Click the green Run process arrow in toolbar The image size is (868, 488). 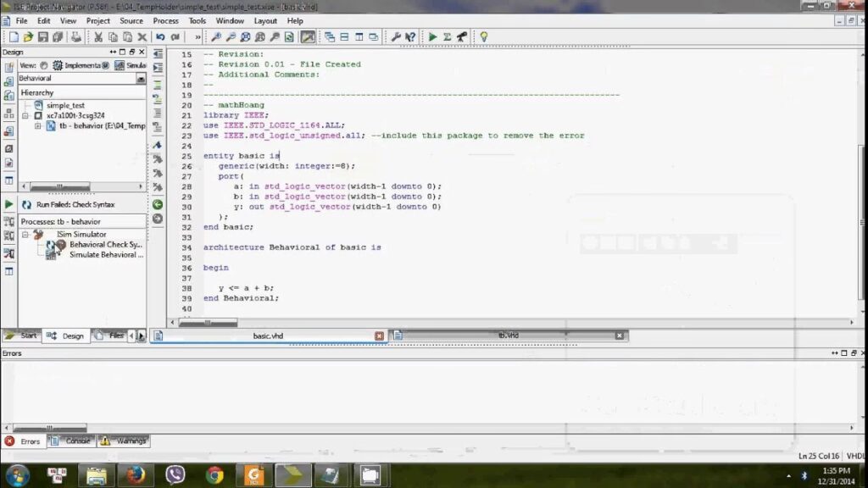(x=432, y=37)
